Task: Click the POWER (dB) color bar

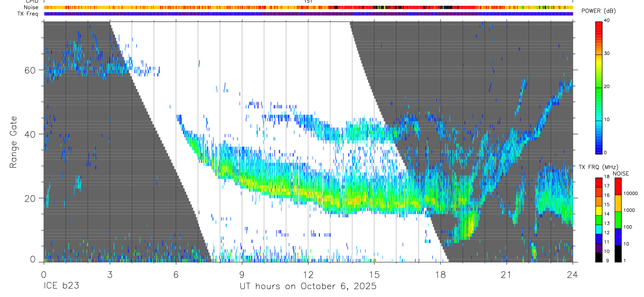Action: point(599,87)
